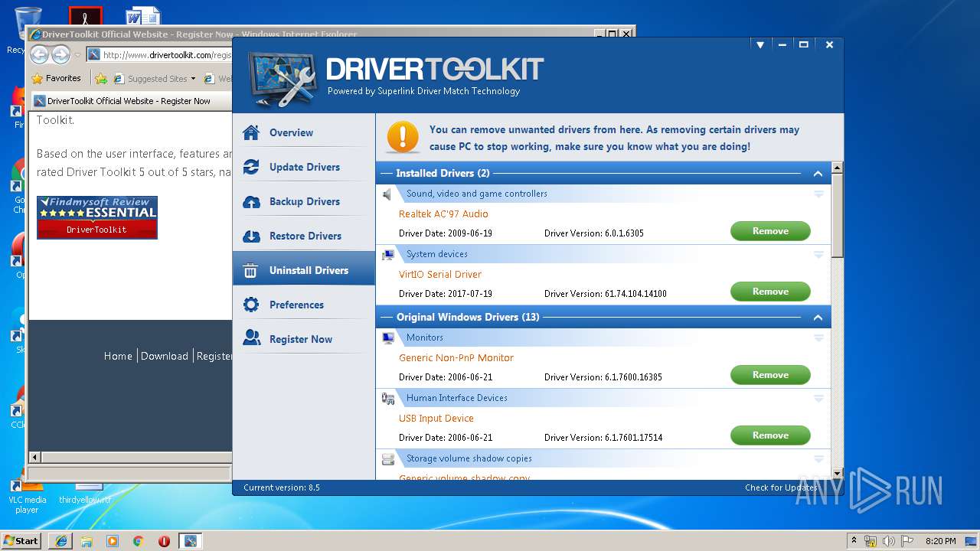Remove the VirtIO Serial Driver
Image resolution: width=980 pixels, height=551 pixels.
click(770, 292)
